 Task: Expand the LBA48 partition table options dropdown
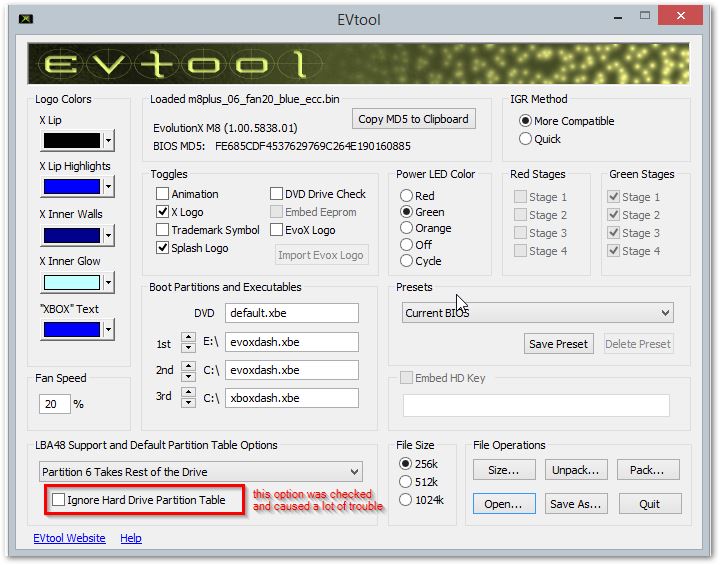pos(201,472)
